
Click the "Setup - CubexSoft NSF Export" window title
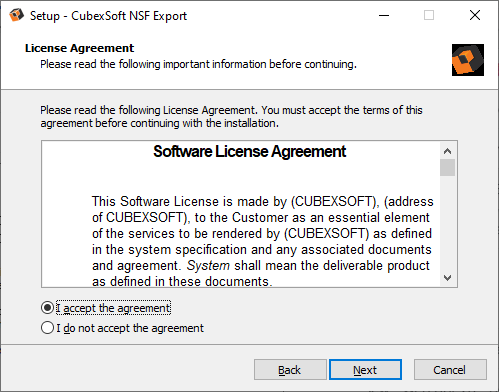[x=108, y=16]
